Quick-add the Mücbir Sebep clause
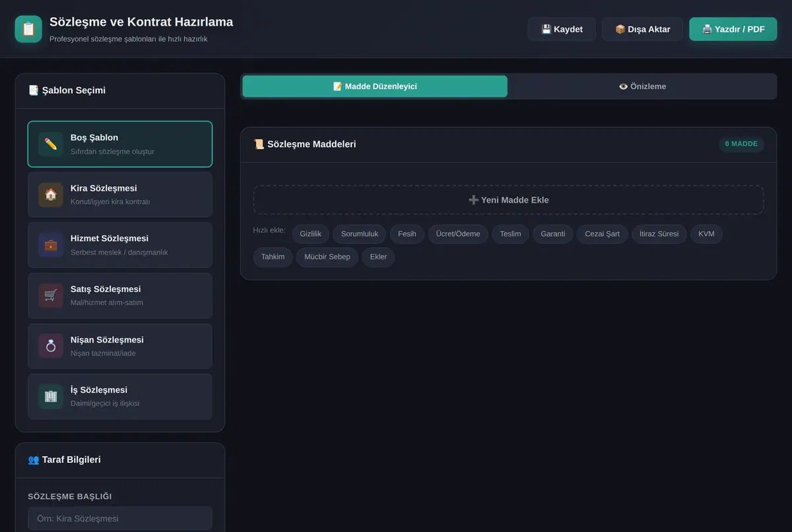 tap(327, 257)
